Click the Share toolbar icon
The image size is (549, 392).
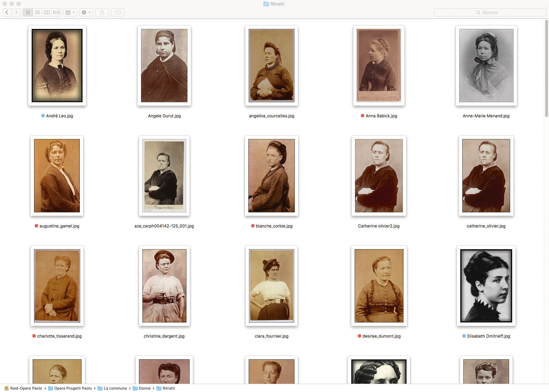click(x=102, y=12)
